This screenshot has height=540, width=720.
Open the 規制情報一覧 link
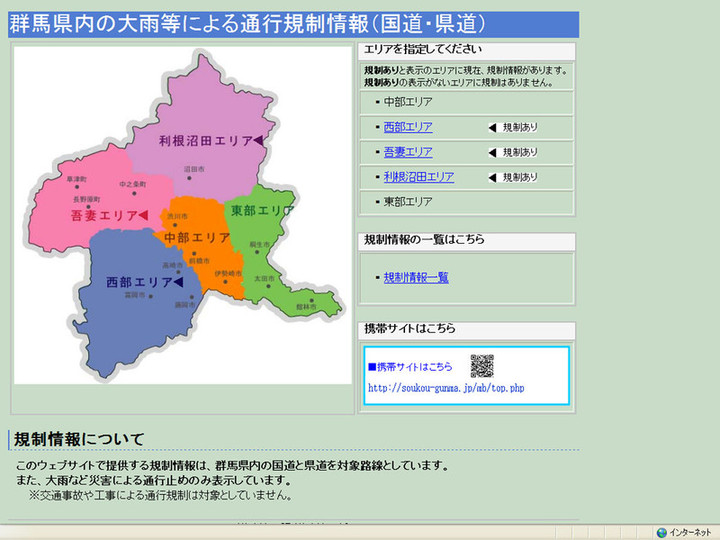[416, 277]
